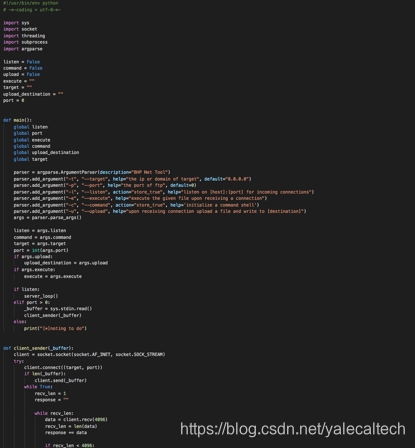Click the 'upload = False' assignment
This screenshot has height=448, width=415.
22,74
